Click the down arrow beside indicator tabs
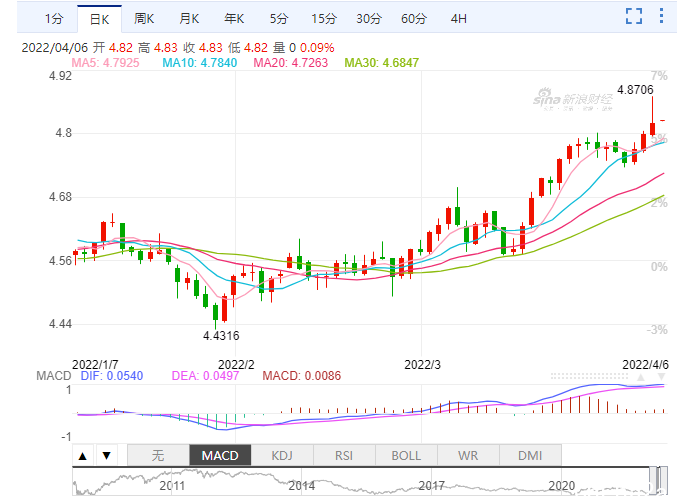The width and height of the screenshot is (685, 504). (107, 456)
